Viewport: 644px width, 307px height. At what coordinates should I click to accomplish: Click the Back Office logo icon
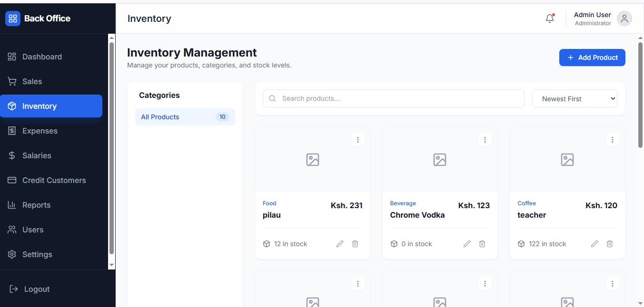click(x=13, y=19)
